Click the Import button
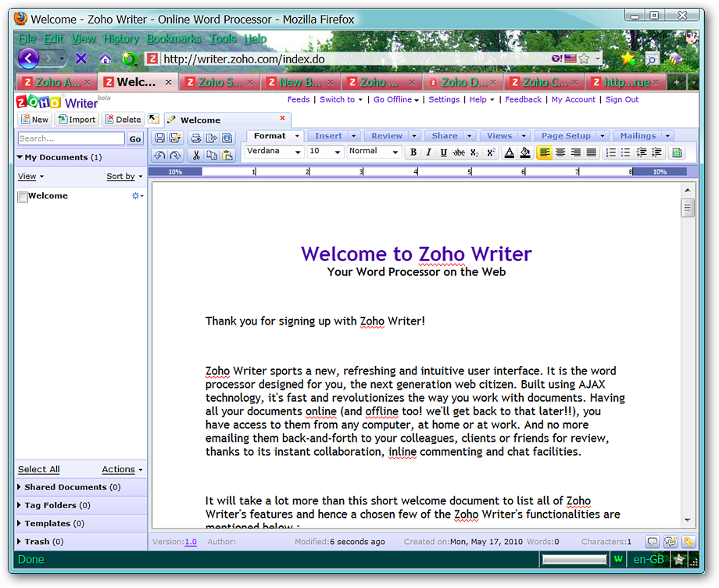The image size is (719, 588). coord(77,120)
